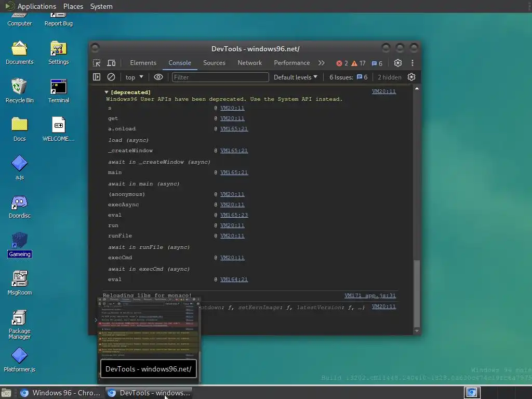Launch the Terminal desktop icon
Viewport: 532px width, 399px height.
click(x=58, y=91)
